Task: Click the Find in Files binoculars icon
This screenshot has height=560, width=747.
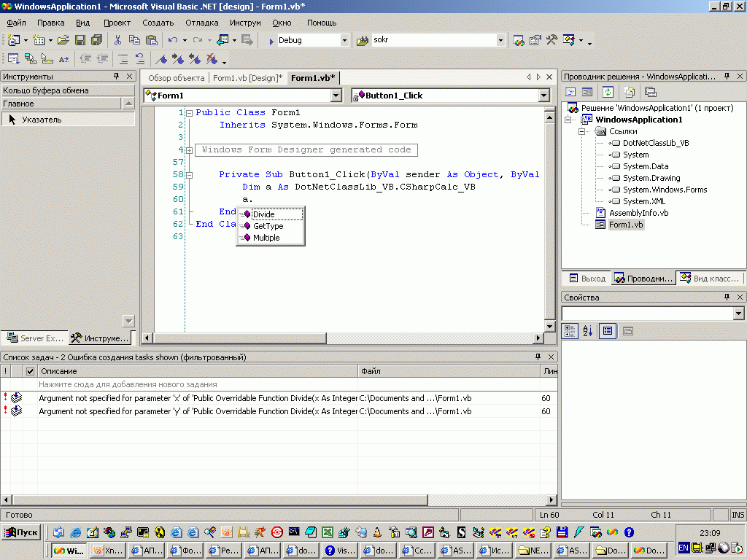Action: pos(362,40)
